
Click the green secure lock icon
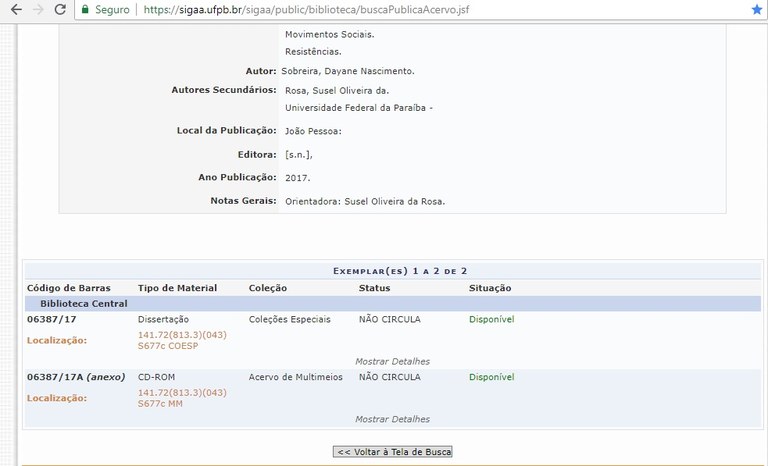click(x=86, y=10)
